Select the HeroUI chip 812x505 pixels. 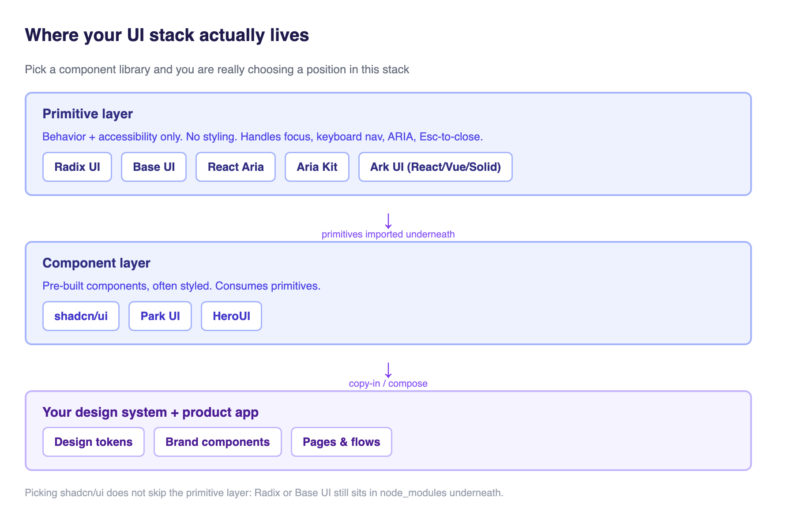(x=231, y=316)
